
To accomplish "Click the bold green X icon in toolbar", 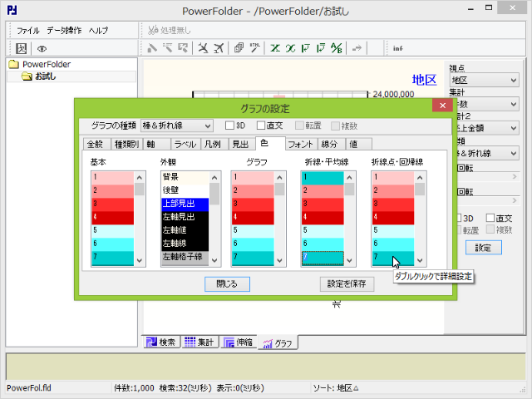I will tap(275, 48).
